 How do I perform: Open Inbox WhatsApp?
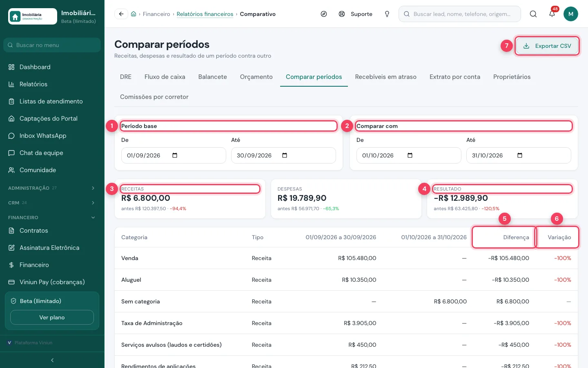(52, 136)
